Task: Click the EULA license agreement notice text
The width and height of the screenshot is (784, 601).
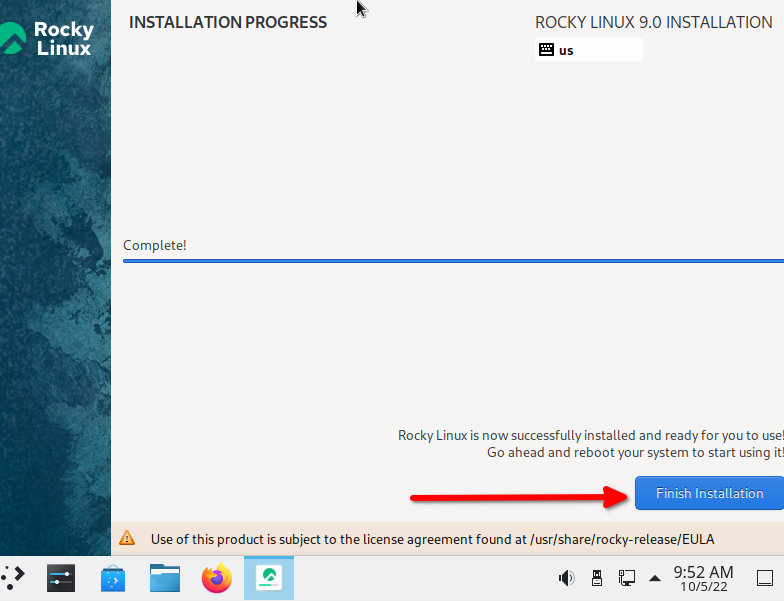Action: pos(432,539)
